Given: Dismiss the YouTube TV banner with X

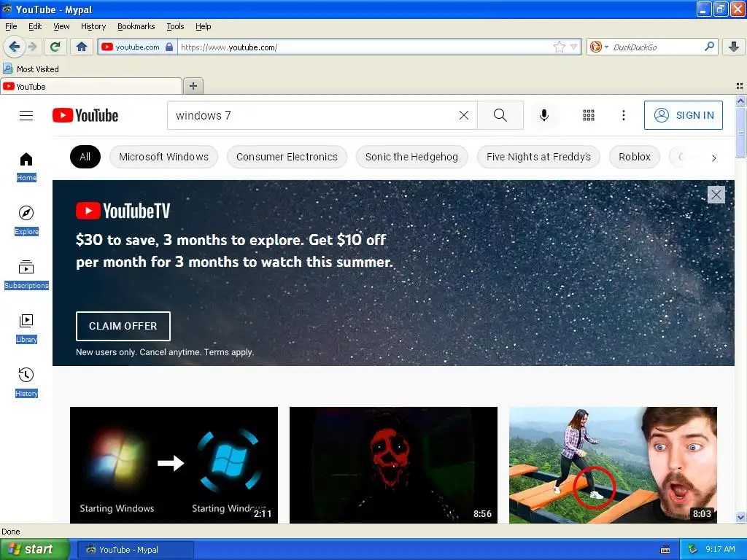Looking at the screenshot, I should click(x=716, y=195).
